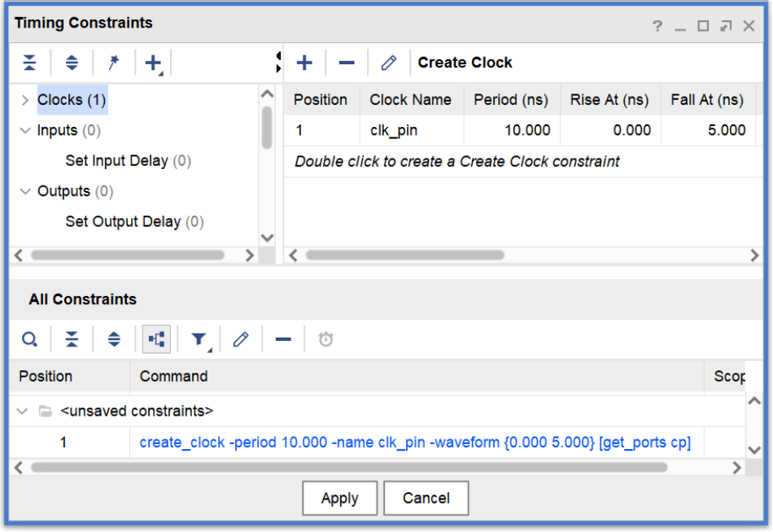Click the pin icon in constraints toolbar
Image resolution: width=773 pixels, height=532 pixels.
[114, 63]
